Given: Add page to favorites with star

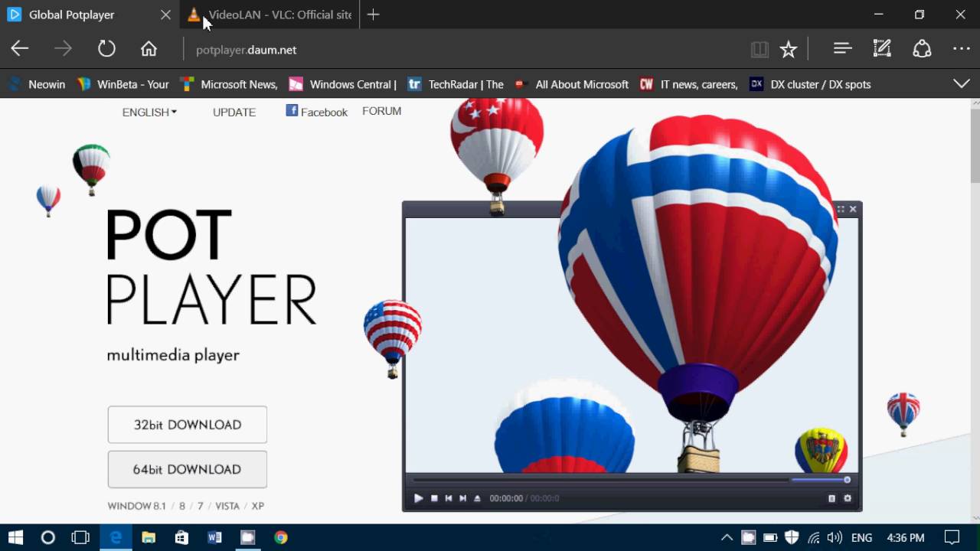Looking at the screenshot, I should [x=788, y=50].
